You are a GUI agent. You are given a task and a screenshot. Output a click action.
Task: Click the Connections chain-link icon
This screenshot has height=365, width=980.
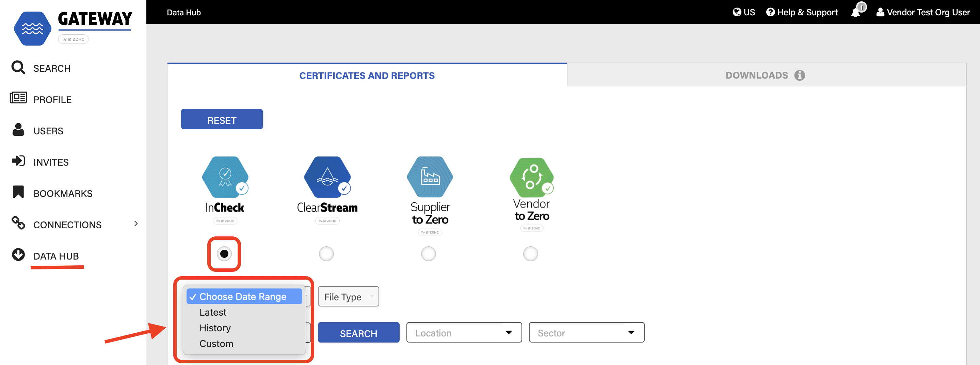[18, 223]
